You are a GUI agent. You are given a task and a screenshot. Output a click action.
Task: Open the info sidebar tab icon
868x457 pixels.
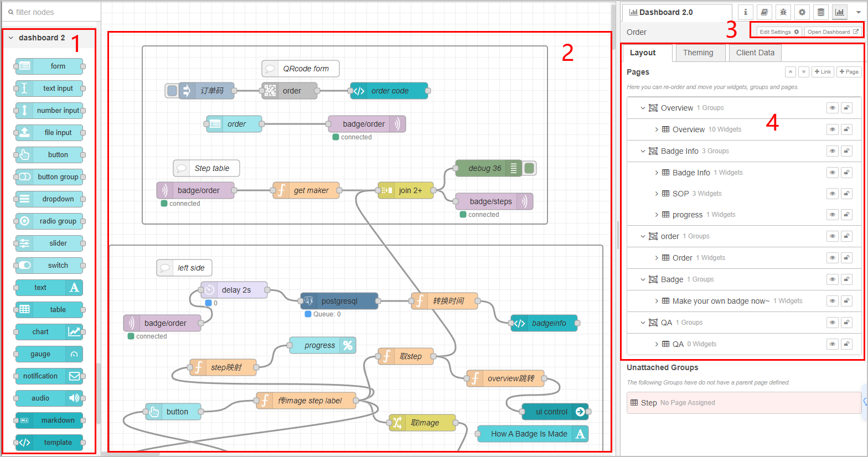[745, 12]
